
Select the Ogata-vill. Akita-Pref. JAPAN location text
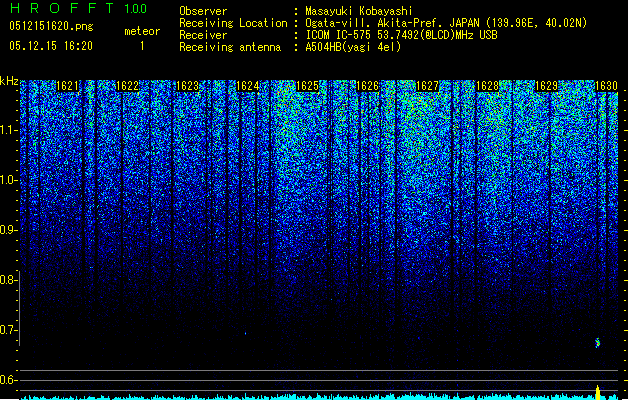pos(446,23)
